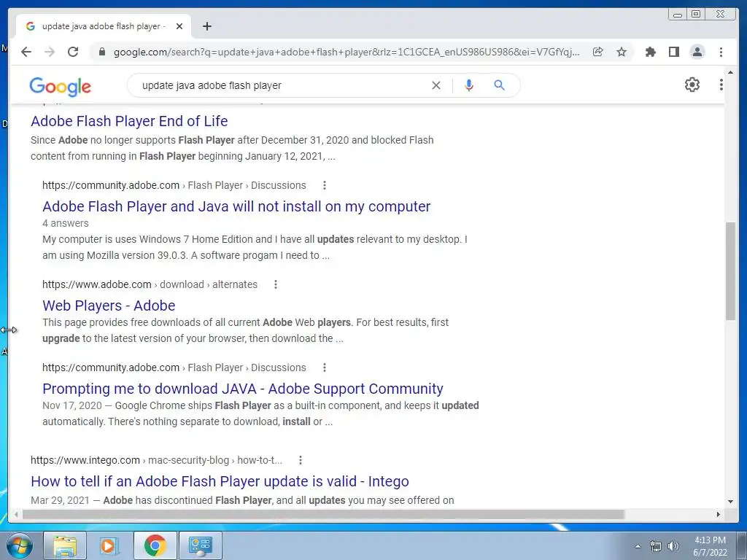Open 'How to tell if an Adobe Flash Player update is valid'
The height and width of the screenshot is (560, 747).
[220, 481]
